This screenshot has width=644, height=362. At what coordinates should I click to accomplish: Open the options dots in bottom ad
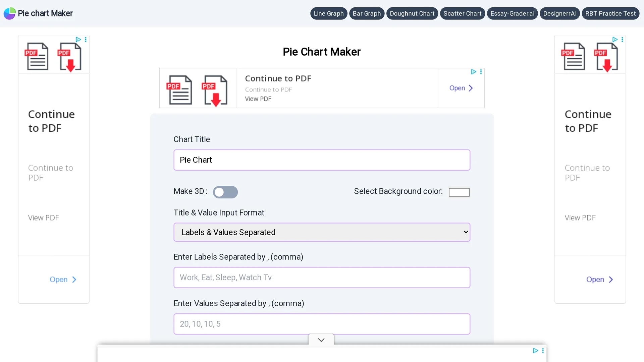click(543, 351)
